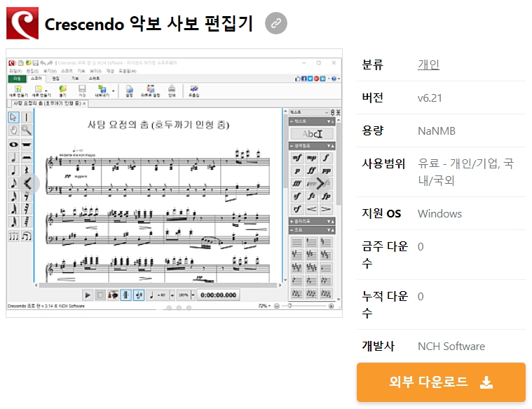The width and height of the screenshot is (532, 409).
Task: Switch to the 스위트 ribbon tab
Action: click(95, 79)
